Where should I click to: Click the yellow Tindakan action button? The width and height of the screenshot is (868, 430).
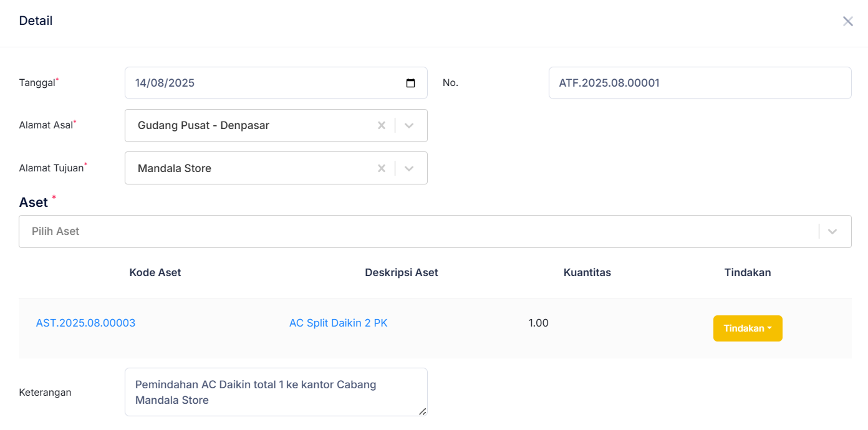pyautogui.click(x=747, y=328)
